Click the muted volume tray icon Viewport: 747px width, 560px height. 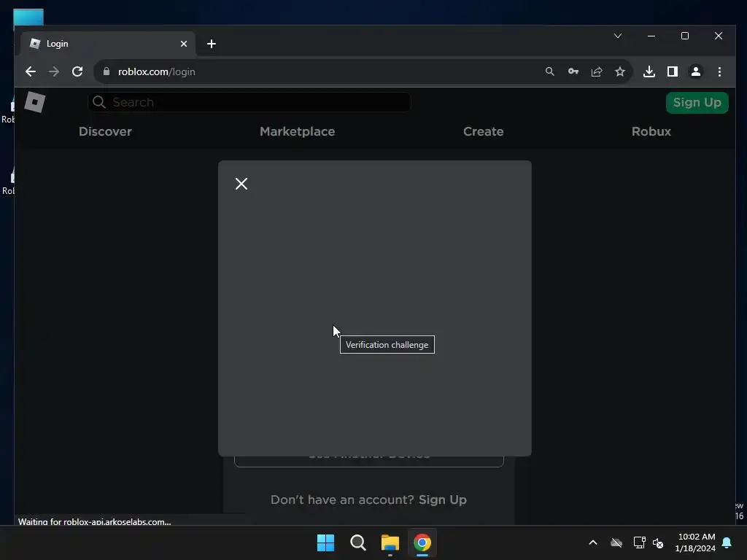coord(659,542)
